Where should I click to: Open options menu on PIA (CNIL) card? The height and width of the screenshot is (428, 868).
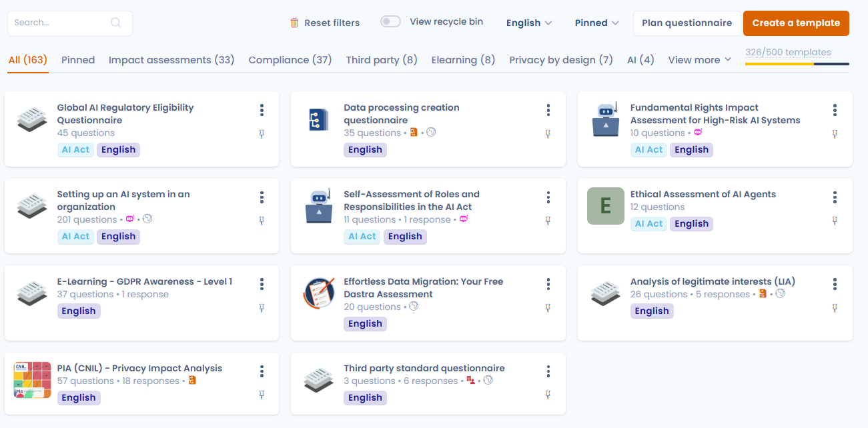pyautogui.click(x=262, y=371)
